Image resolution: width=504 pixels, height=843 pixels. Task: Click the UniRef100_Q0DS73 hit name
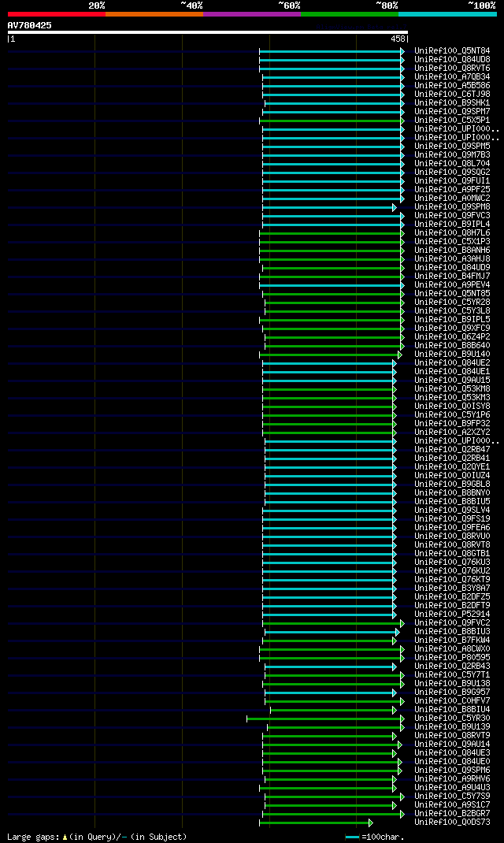tap(452, 822)
